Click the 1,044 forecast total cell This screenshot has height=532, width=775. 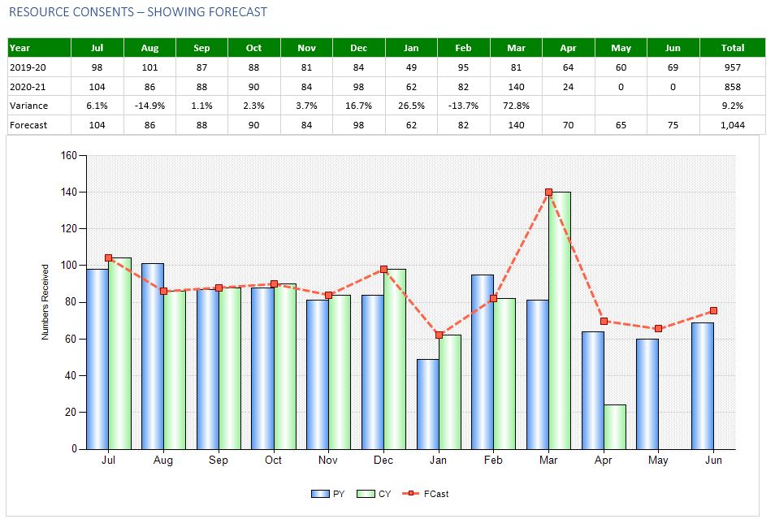click(x=733, y=125)
